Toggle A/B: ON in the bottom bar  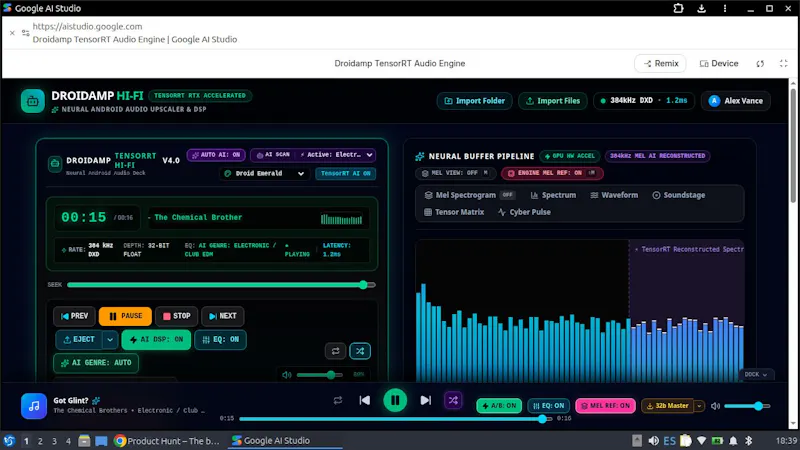click(x=499, y=406)
